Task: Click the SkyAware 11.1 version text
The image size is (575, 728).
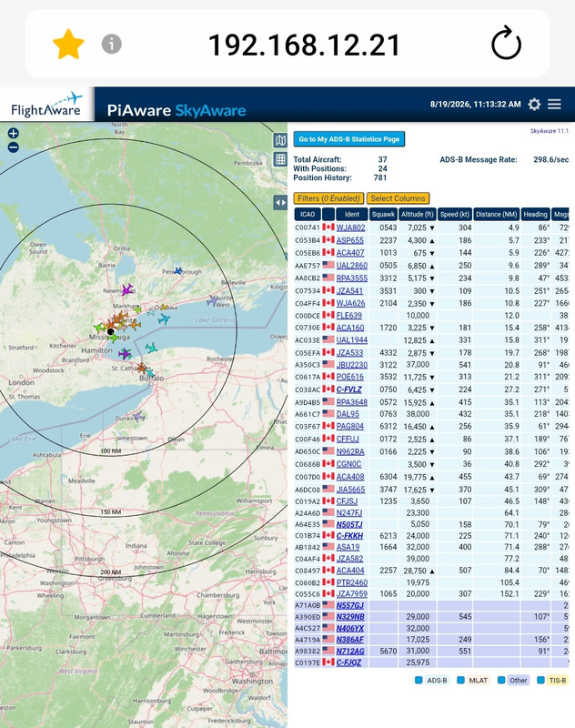Action: [x=550, y=131]
